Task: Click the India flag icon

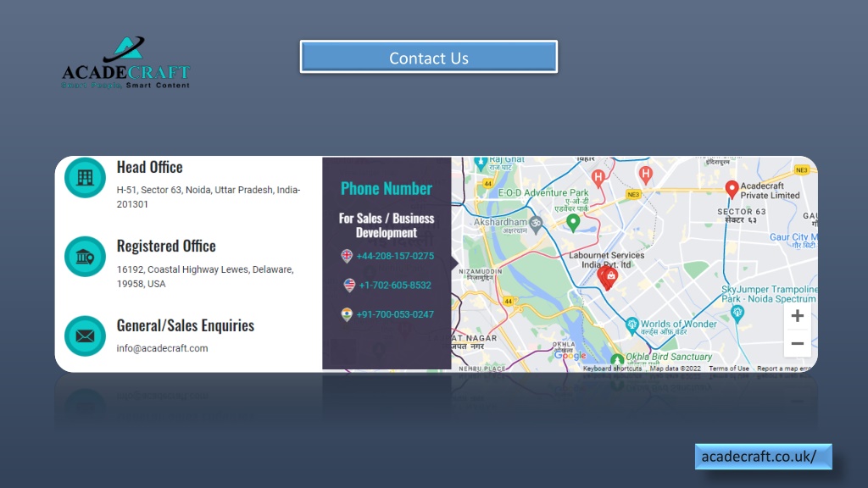Action: tap(347, 315)
